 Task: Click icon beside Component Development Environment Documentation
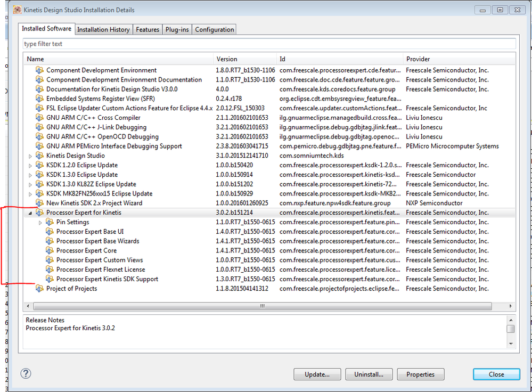pyautogui.click(x=40, y=80)
